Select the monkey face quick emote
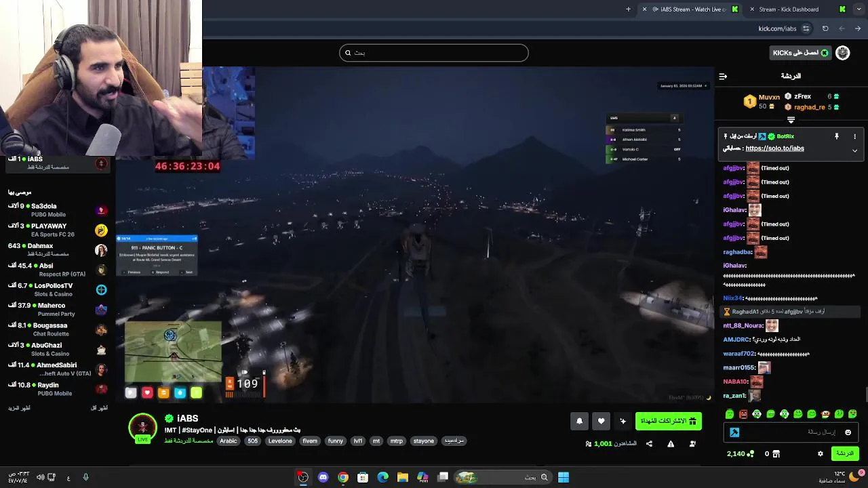This screenshot has height=488, width=868. click(x=825, y=414)
